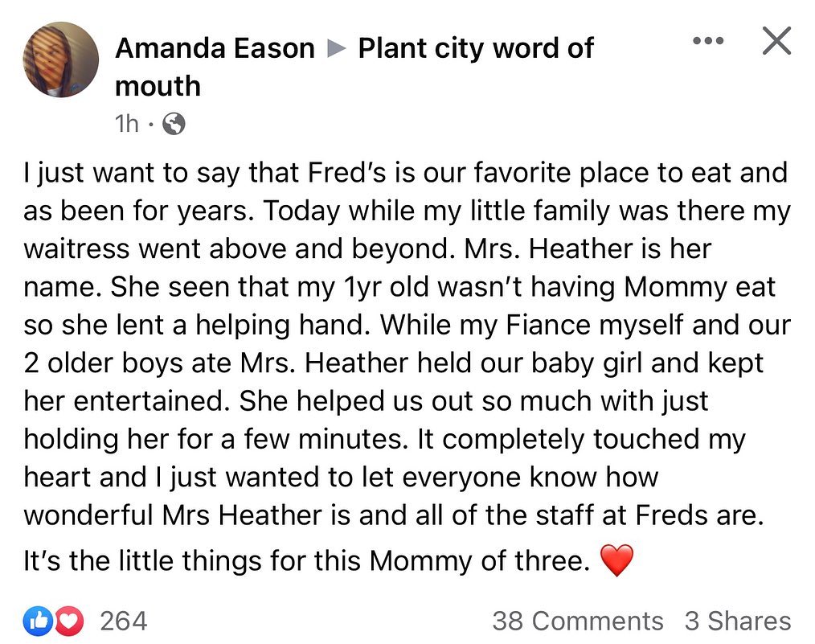Click the arrow between the name and group

click(x=337, y=50)
